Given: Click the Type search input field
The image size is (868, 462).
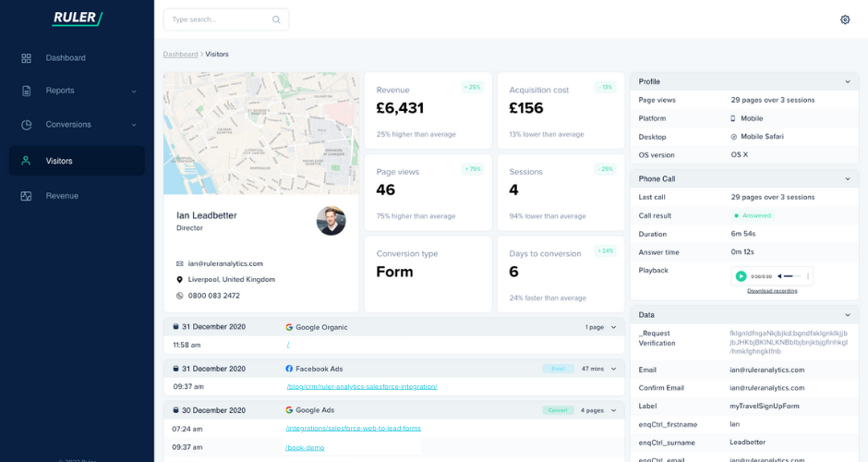Looking at the screenshot, I should [x=226, y=19].
